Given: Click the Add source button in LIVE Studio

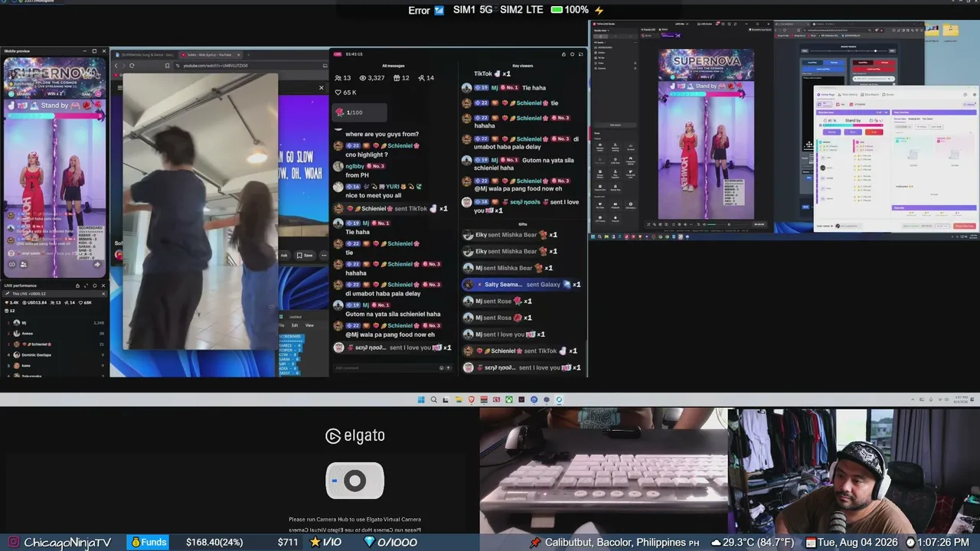Looking at the screenshot, I should [615, 125].
